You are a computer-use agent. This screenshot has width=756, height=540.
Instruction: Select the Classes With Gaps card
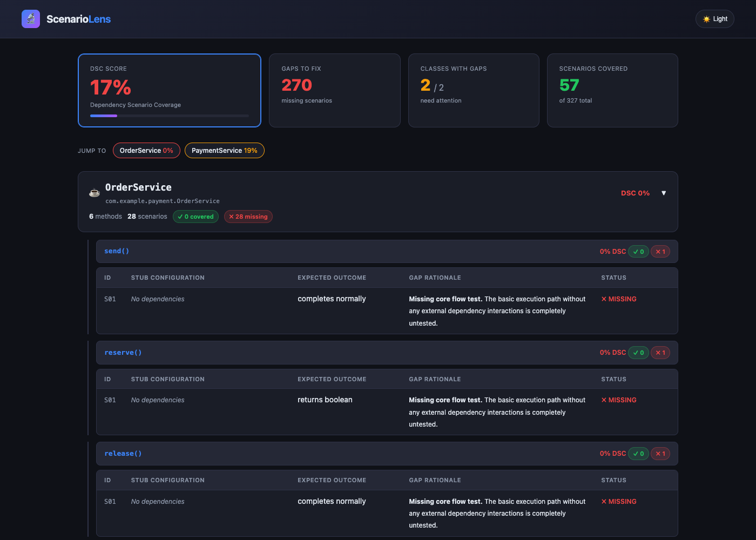pyautogui.click(x=474, y=90)
